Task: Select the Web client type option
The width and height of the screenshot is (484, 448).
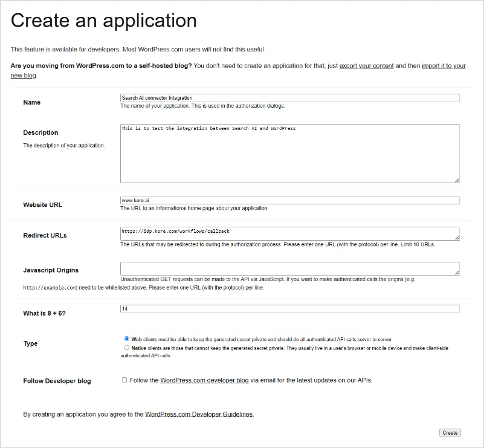Action: 126,338
